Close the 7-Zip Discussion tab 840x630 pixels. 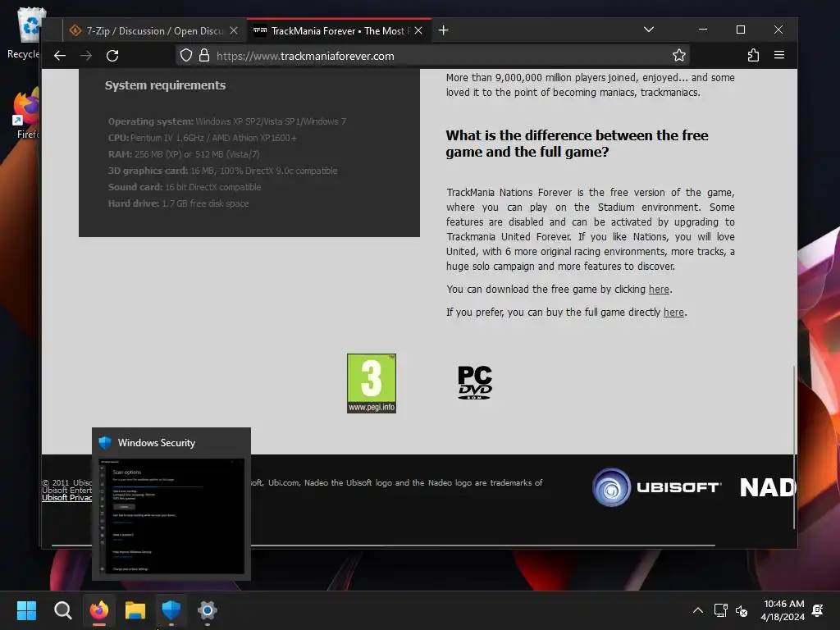[234, 30]
